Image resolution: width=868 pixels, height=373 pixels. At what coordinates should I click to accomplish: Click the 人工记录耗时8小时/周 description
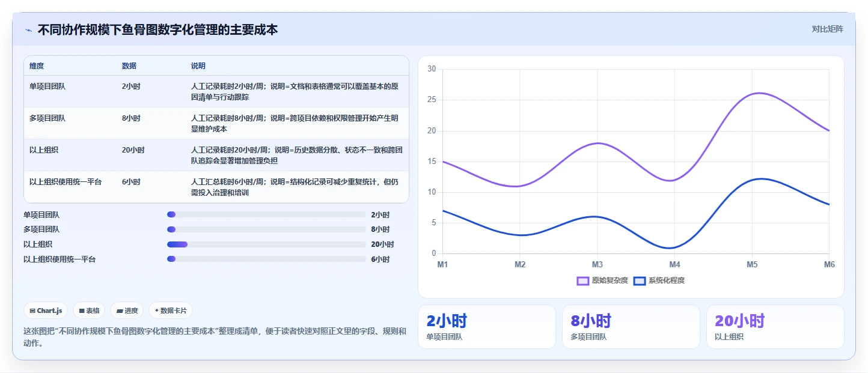pos(295,123)
